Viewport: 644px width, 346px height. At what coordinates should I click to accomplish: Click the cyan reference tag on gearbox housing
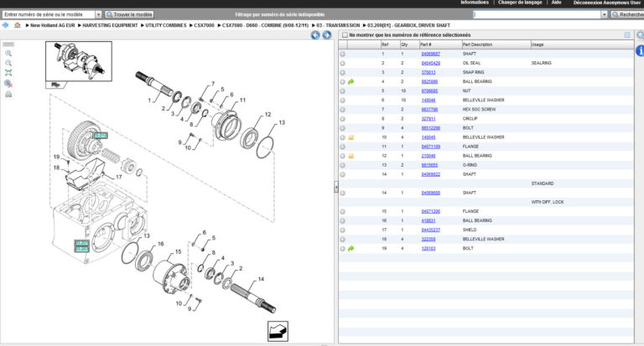tap(81, 245)
